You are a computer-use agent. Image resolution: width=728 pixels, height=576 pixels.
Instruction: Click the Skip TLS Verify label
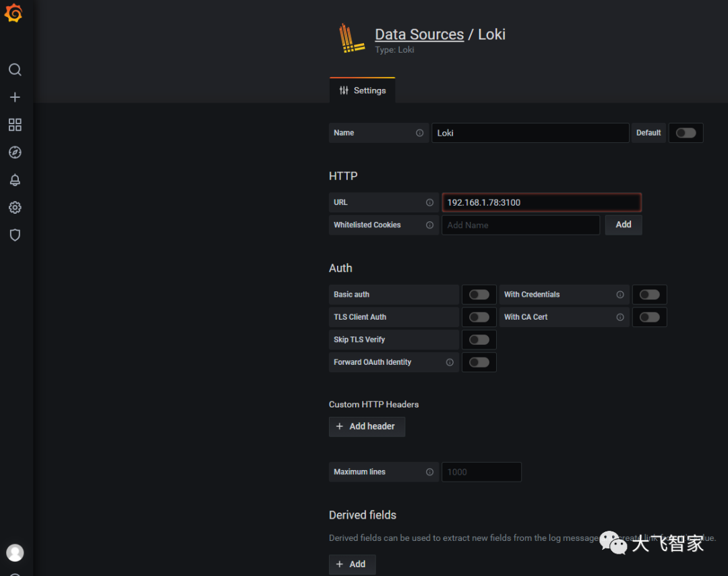359,339
